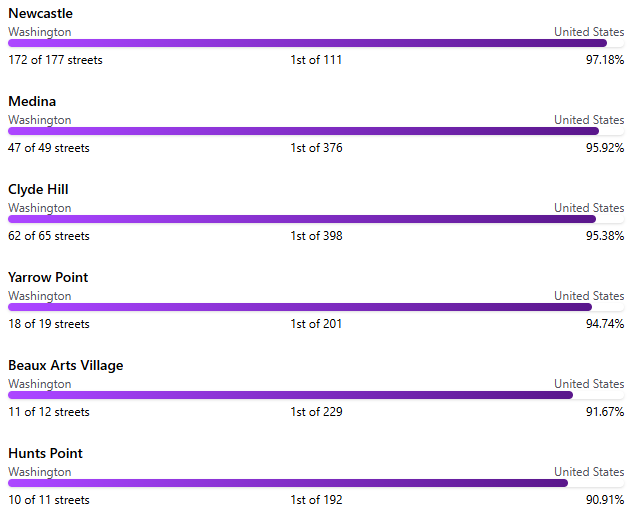Click the Beaux Arts Village progress bar

pyautogui.click(x=290, y=395)
